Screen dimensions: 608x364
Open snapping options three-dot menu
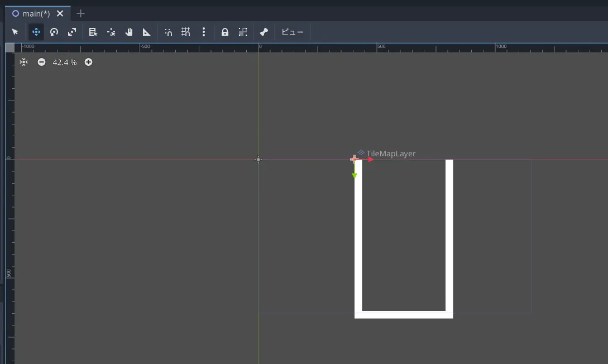pyautogui.click(x=204, y=32)
